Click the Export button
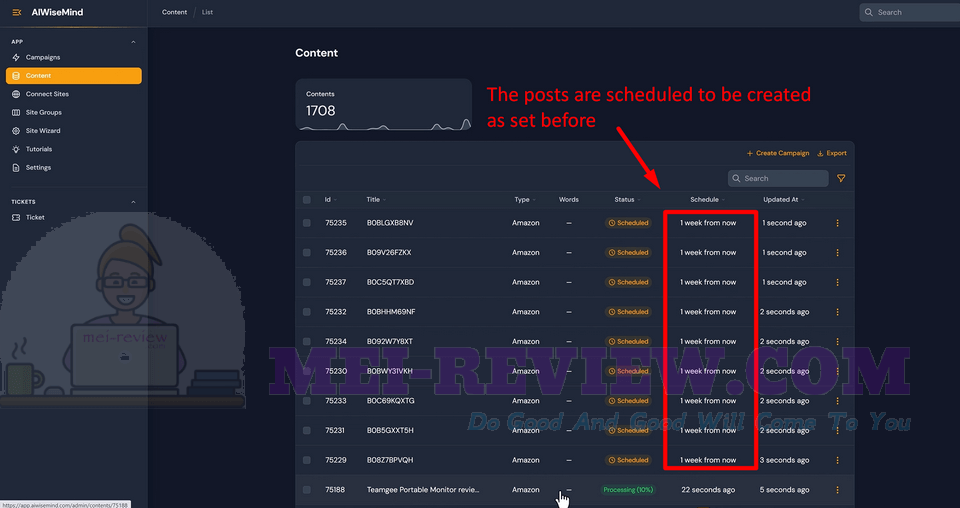 point(832,153)
